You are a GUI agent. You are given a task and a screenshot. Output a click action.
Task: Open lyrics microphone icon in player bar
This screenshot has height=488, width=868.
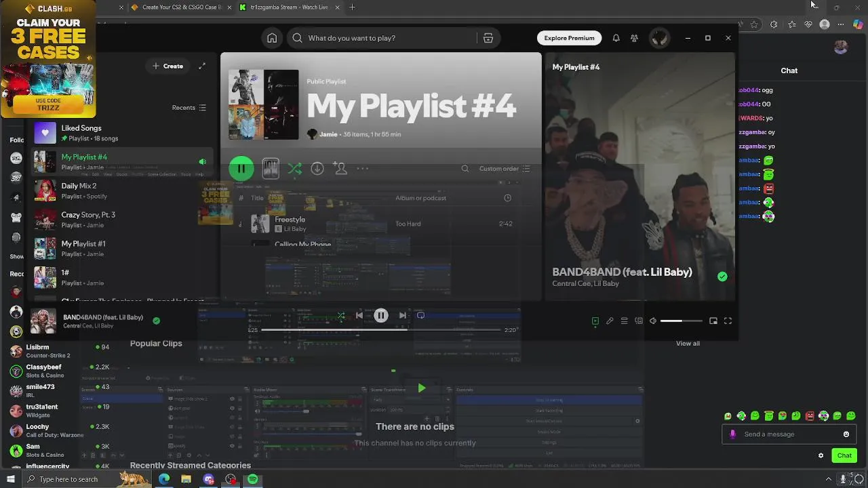tap(610, 321)
